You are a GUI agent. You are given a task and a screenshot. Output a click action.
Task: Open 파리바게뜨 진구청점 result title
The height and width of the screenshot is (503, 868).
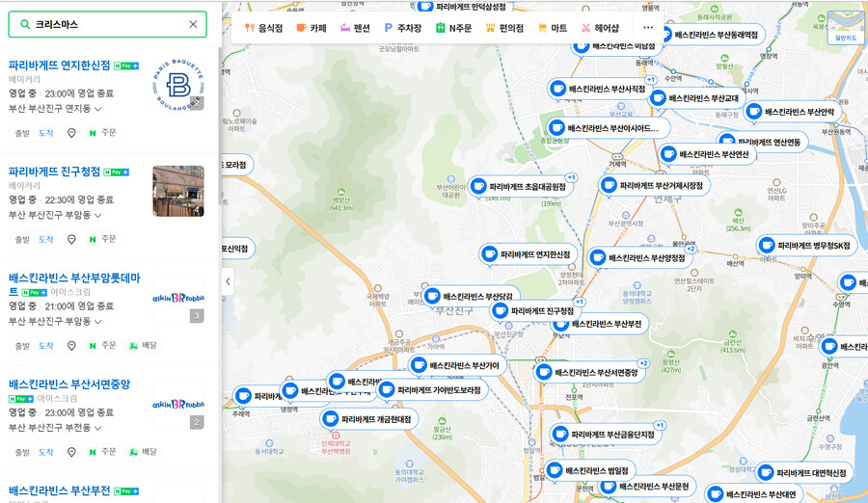tap(54, 172)
